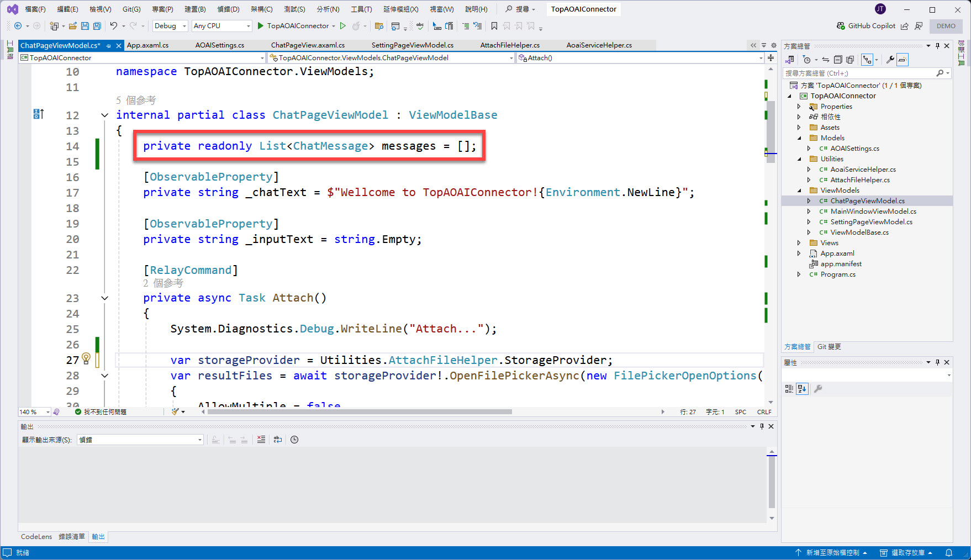Switch Properties panel to alphabetical view
The width and height of the screenshot is (971, 560).
pyautogui.click(x=802, y=389)
